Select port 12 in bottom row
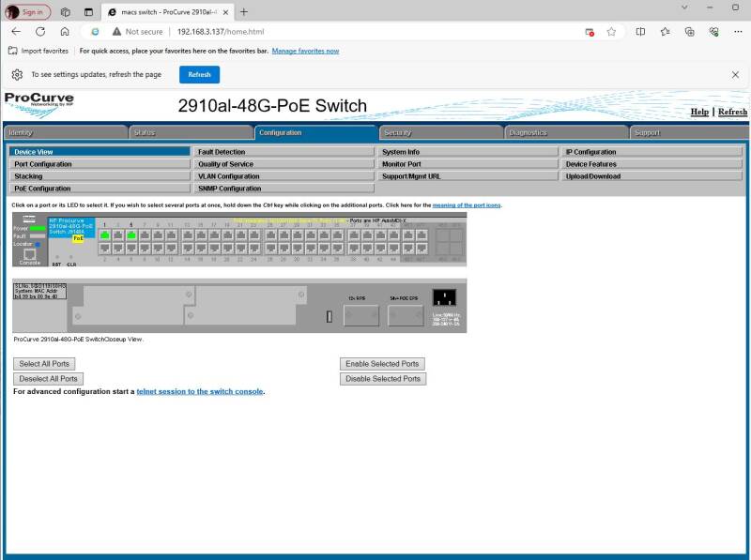This screenshot has height=560, width=751. click(x=171, y=248)
